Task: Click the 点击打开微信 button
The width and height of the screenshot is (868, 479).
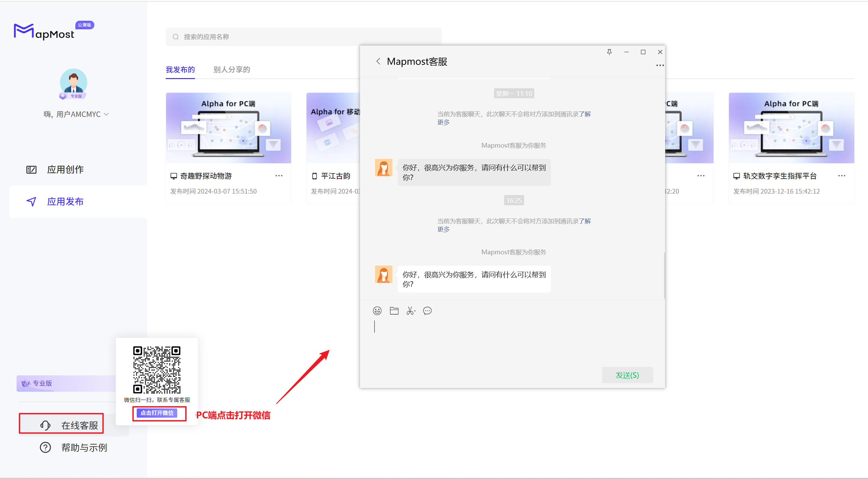Action: (x=157, y=413)
